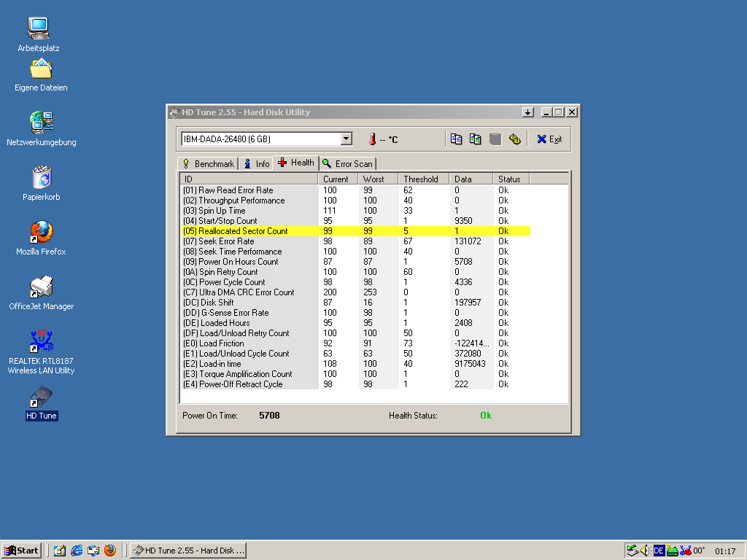Select highlighted Reallocated Sector Count row
Image resolution: width=747 pixels, height=560 pixels.
pos(355,231)
